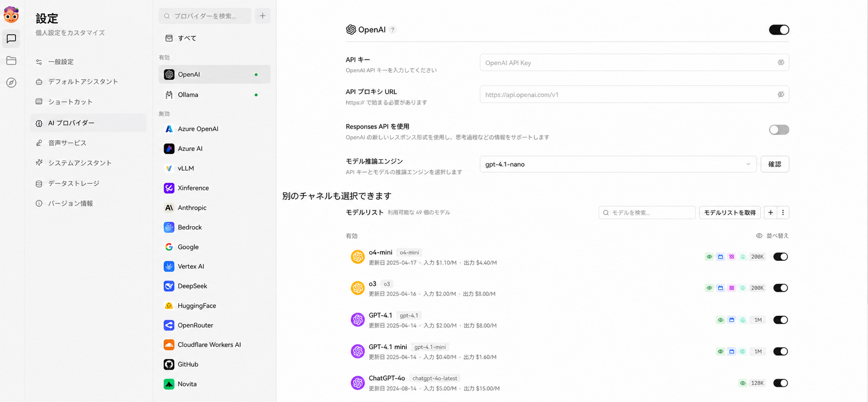The height and width of the screenshot is (402, 868).
Task: Click the sort icon next to 並べ替え
Action: point(759,236)
